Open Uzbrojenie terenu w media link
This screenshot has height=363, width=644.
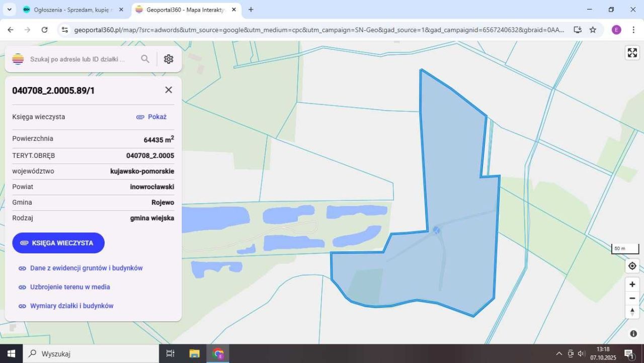[70, 287]
